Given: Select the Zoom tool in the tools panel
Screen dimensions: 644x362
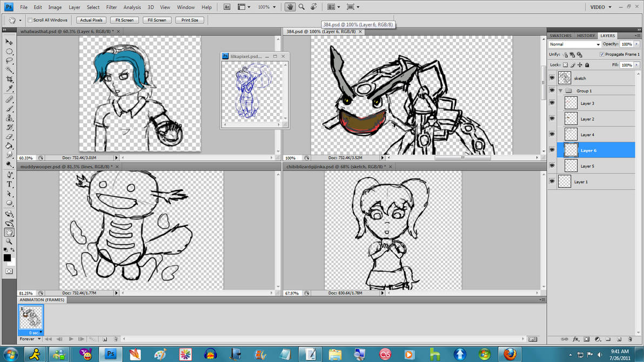Looking at the screenshot, I should click(x=9, y=242).
